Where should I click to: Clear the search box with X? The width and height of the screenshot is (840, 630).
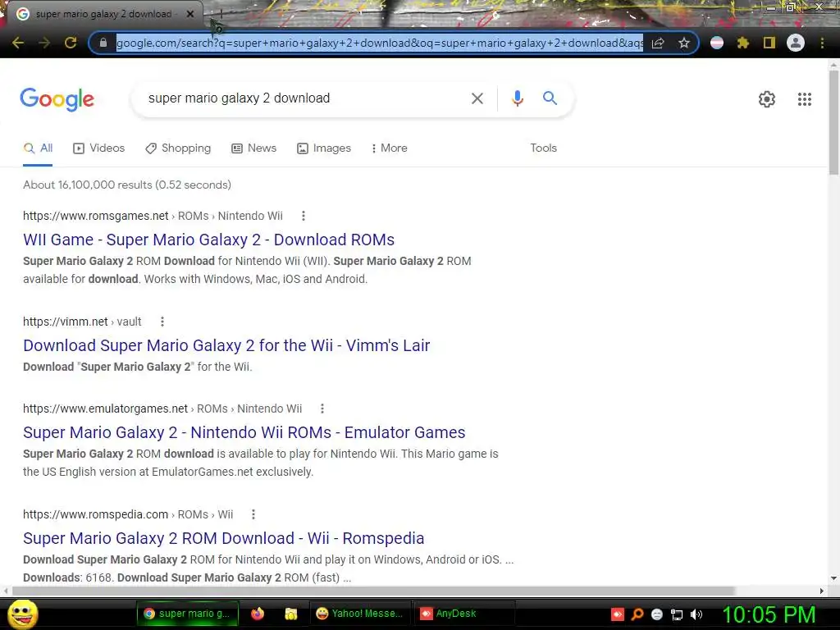point(477,98)
